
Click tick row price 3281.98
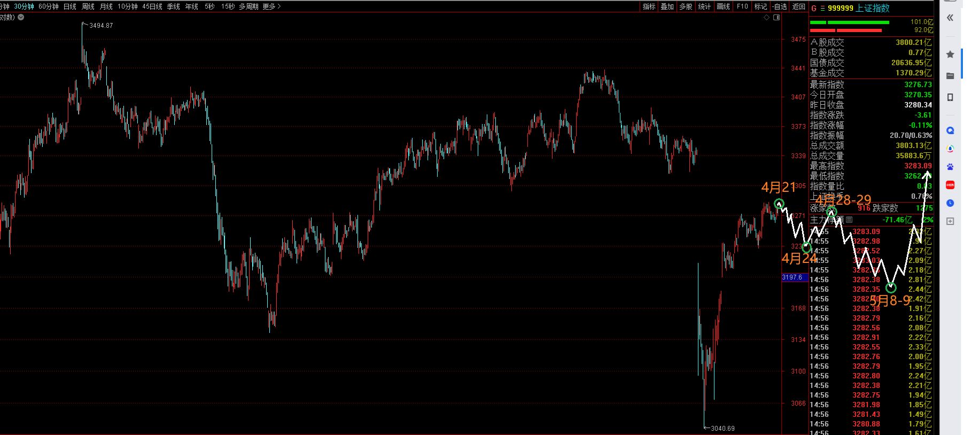[x=866, y=405]
